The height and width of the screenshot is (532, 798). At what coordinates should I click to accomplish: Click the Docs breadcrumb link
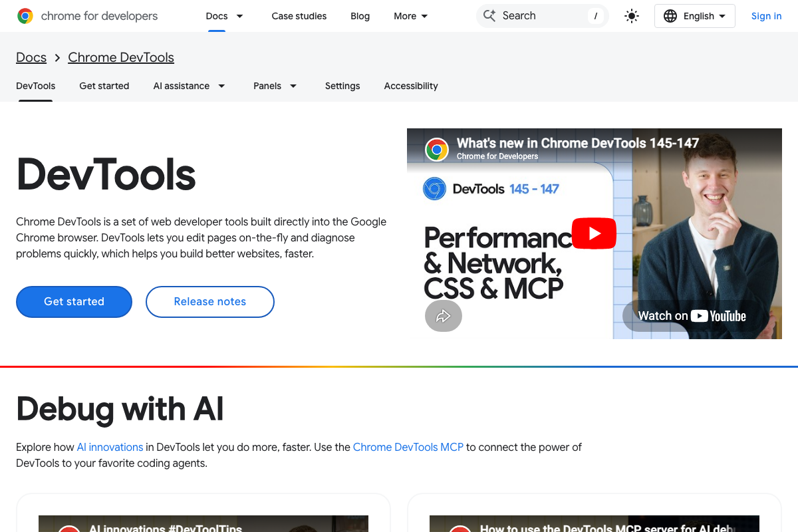(x=31, y=57)
